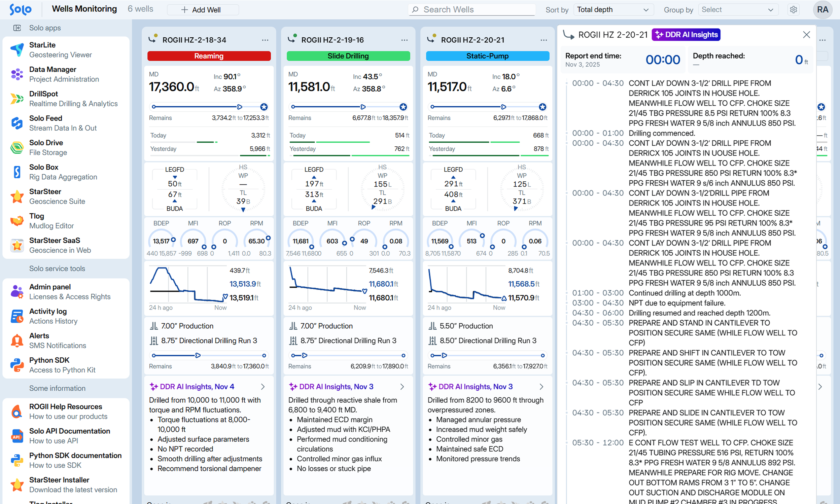Open options menu for ROGII HZ-2-18-34

click(265, 40)
